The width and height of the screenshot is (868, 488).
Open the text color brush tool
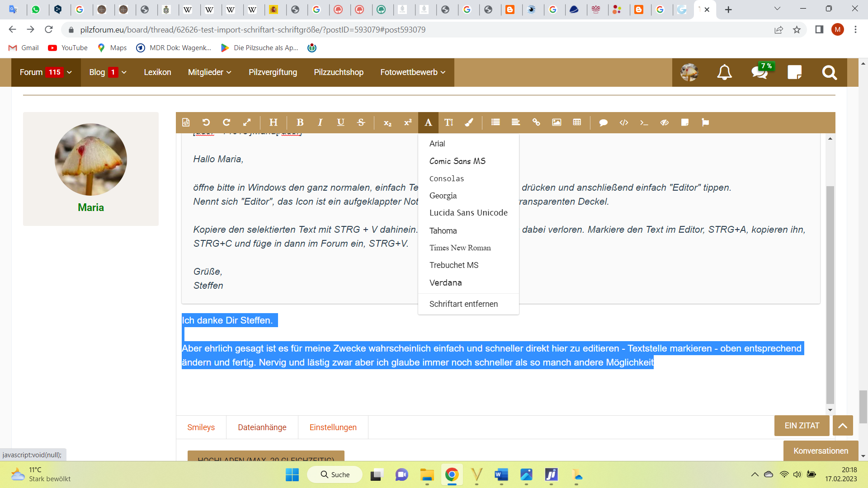[x=469, y=122]
